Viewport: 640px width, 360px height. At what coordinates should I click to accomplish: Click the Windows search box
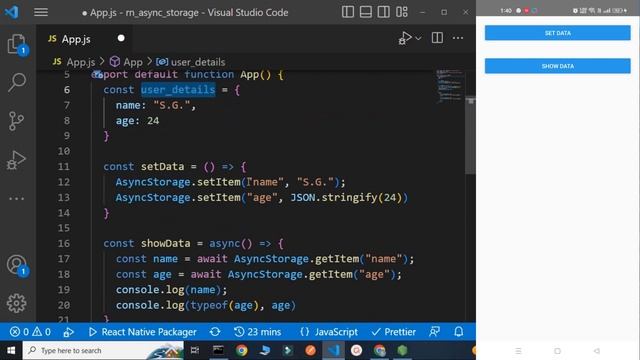pos(103,351)
